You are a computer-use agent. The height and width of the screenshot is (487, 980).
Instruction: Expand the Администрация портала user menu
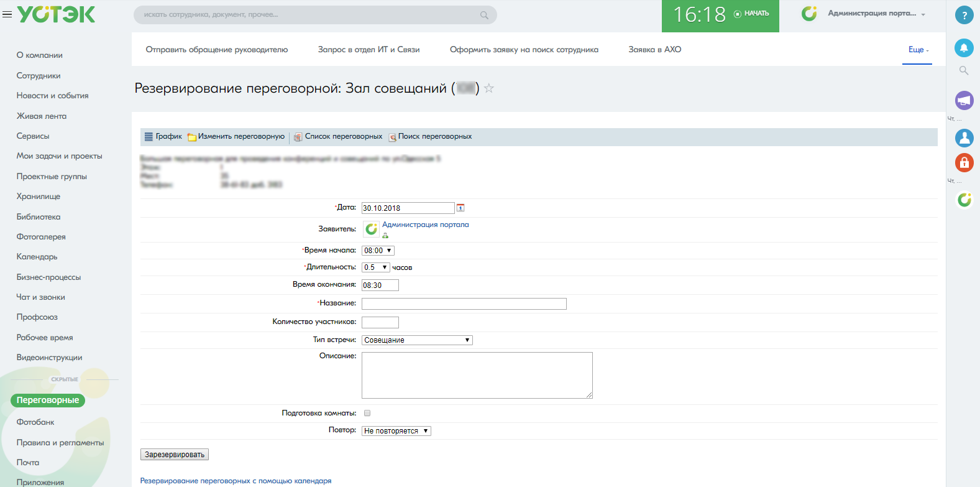click(x=876, y=13)
